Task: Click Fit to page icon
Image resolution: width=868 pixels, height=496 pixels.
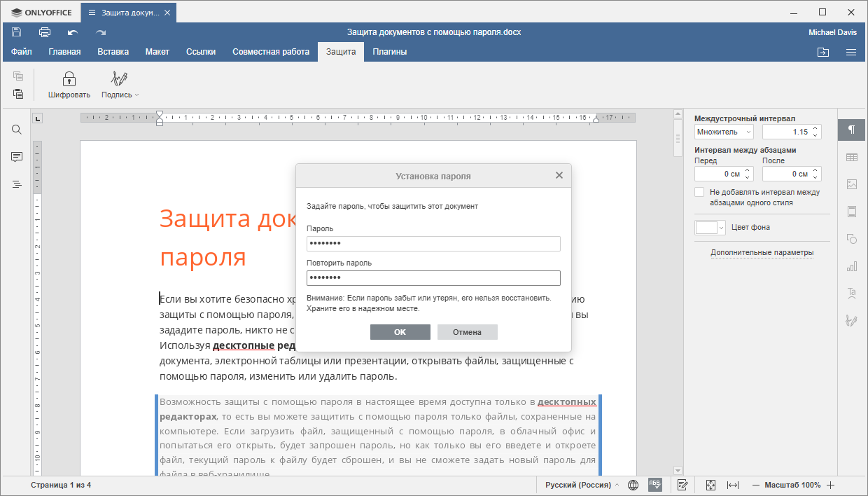Action: [710, 485]
